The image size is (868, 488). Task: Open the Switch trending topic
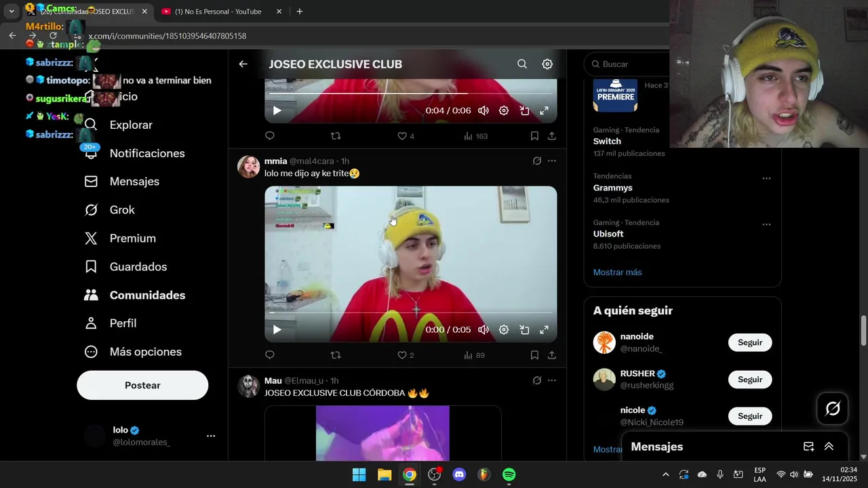[x=607, y=142]
